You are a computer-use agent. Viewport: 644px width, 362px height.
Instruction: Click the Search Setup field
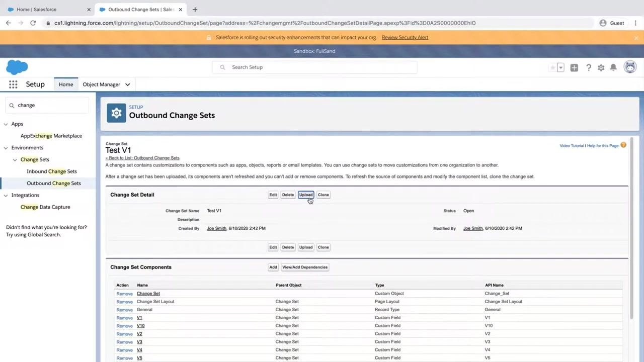pyautogui.click(x=314, y=67)
